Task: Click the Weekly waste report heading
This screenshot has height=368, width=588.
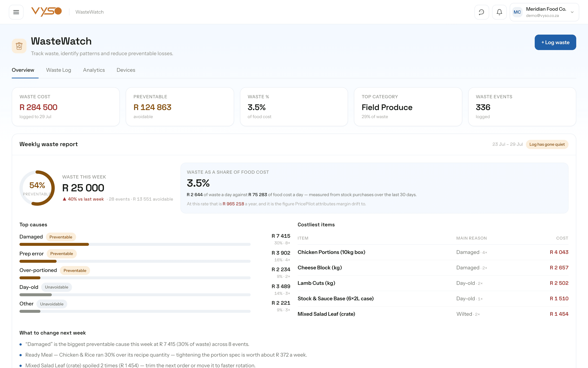Action: click(49, 144)
